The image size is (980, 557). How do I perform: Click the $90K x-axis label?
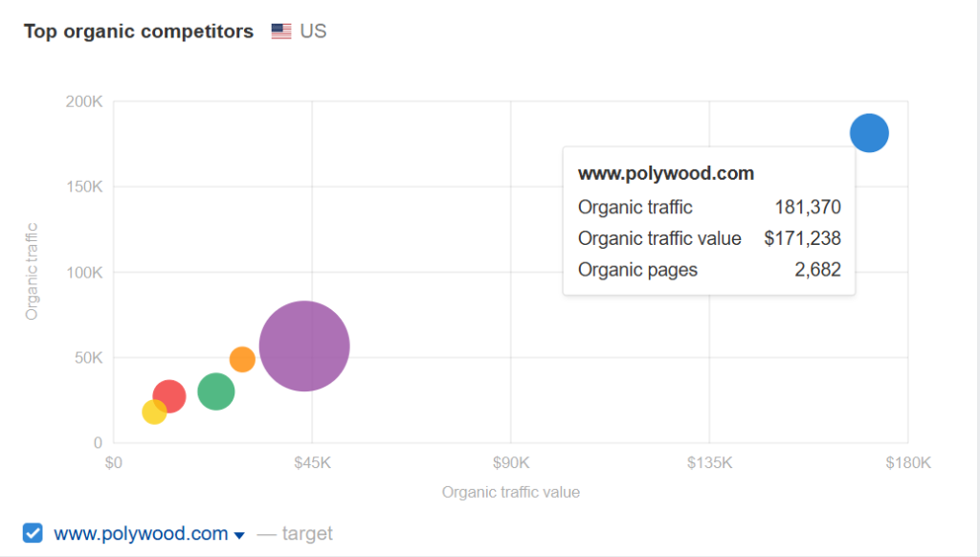(x=511, y=462)
